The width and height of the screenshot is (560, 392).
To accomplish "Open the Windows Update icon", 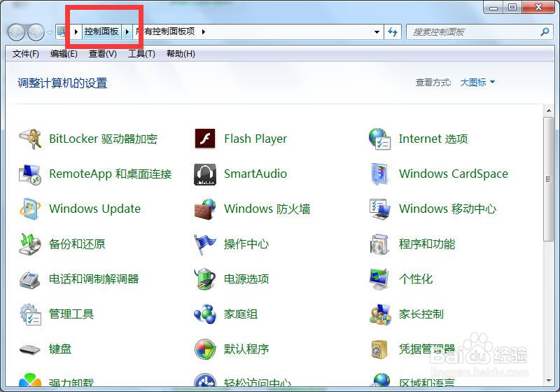I will point(30,209).
